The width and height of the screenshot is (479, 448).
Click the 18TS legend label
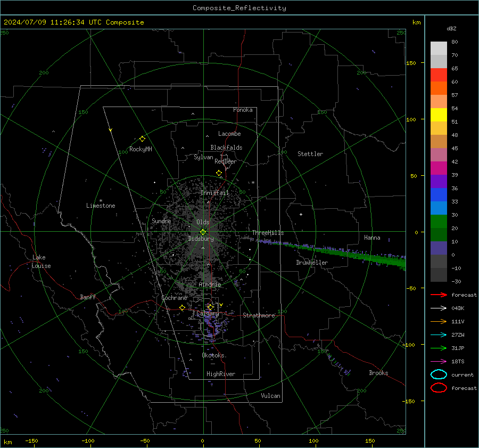[458, 362]
